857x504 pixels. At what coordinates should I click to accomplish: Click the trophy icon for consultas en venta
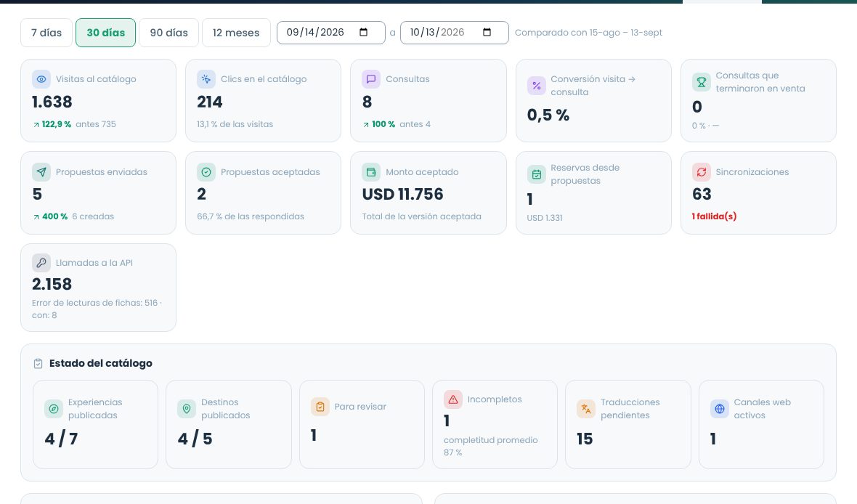702,82
